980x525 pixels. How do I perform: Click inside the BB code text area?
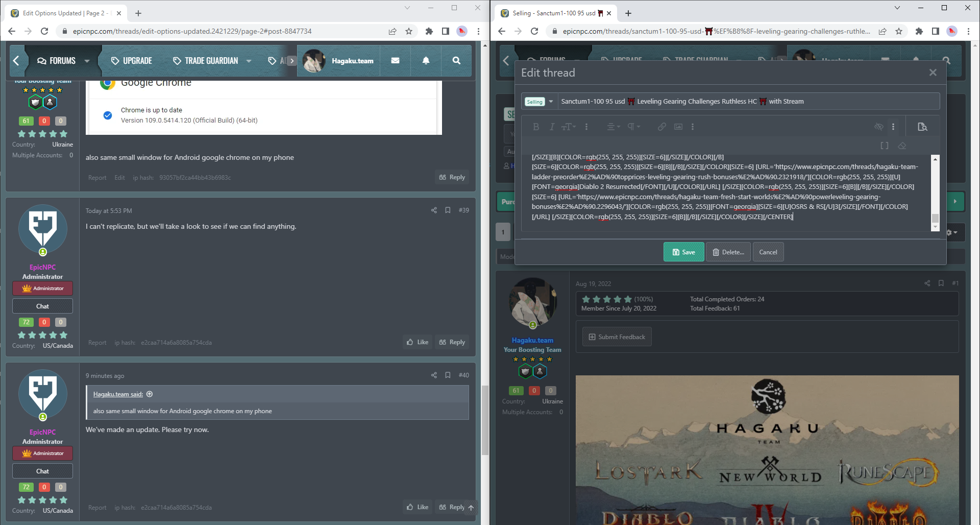tap(726, 192)
